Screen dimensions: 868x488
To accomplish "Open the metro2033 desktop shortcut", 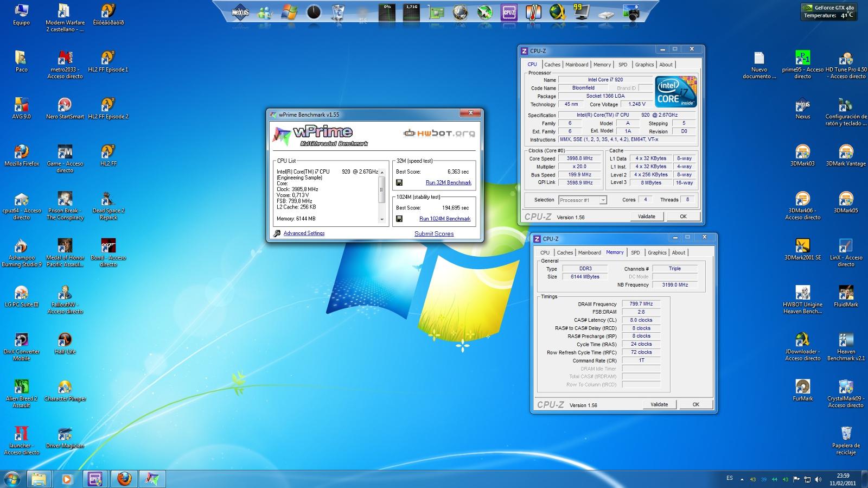I will (x=65, y=65).
